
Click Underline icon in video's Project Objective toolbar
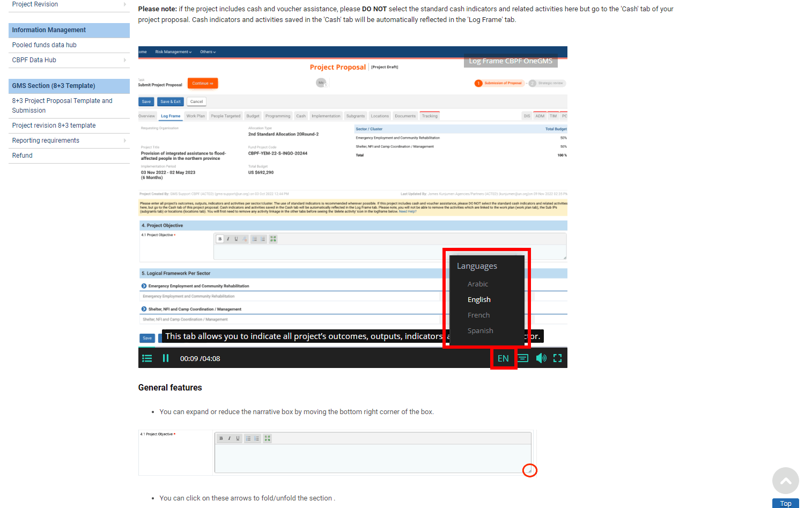pos(236,239)
